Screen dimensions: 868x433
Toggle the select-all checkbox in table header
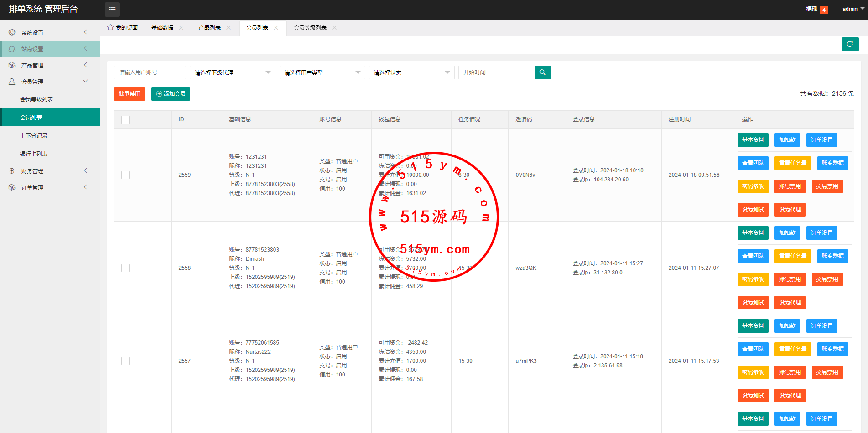pos(125,120)
